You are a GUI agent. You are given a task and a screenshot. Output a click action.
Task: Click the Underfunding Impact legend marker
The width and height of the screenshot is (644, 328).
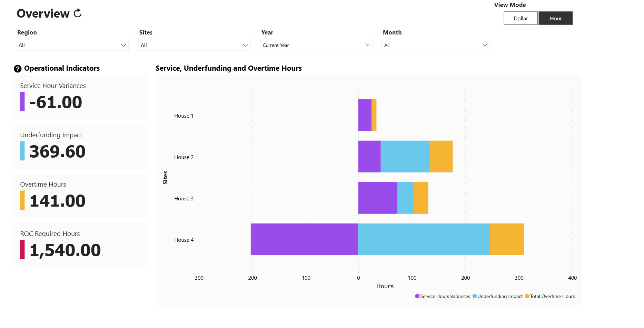click(475, 296)
